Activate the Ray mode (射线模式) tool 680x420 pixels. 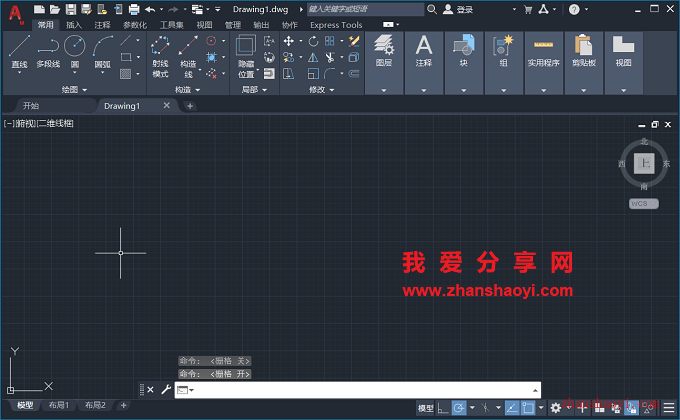click(x=160, y=56)
